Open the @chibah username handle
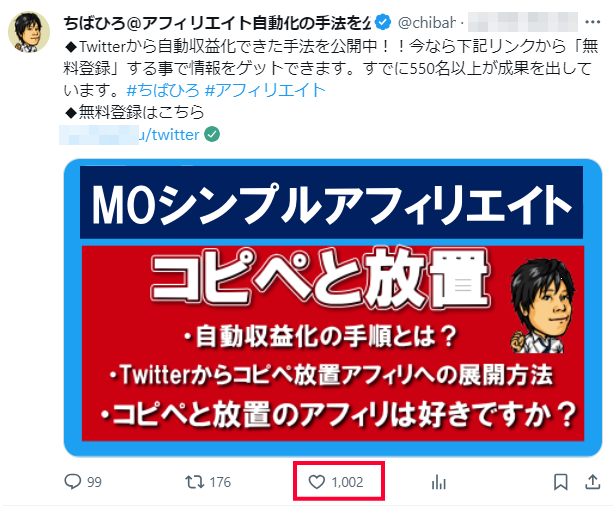The width and height of the screenshot is (616, 514). [x=427, y=22]
